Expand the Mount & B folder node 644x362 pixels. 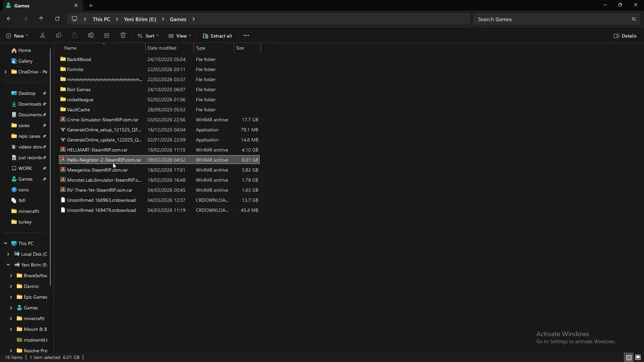11,329
